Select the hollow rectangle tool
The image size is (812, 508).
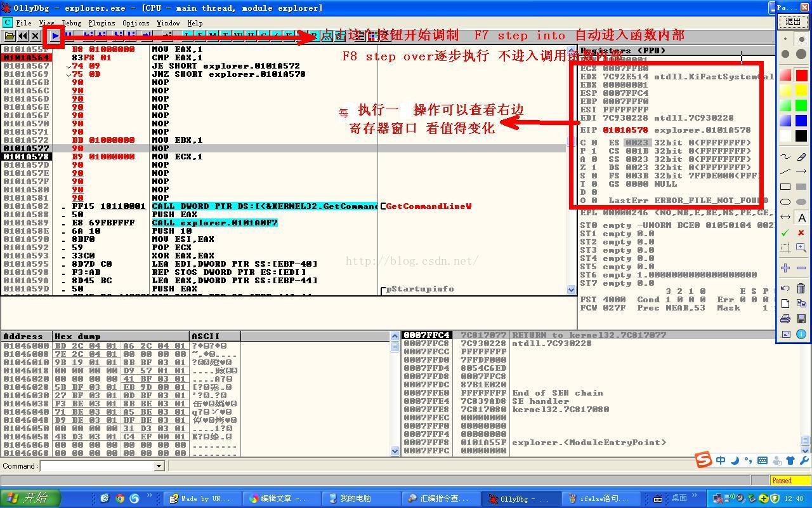tap(785, 187)
